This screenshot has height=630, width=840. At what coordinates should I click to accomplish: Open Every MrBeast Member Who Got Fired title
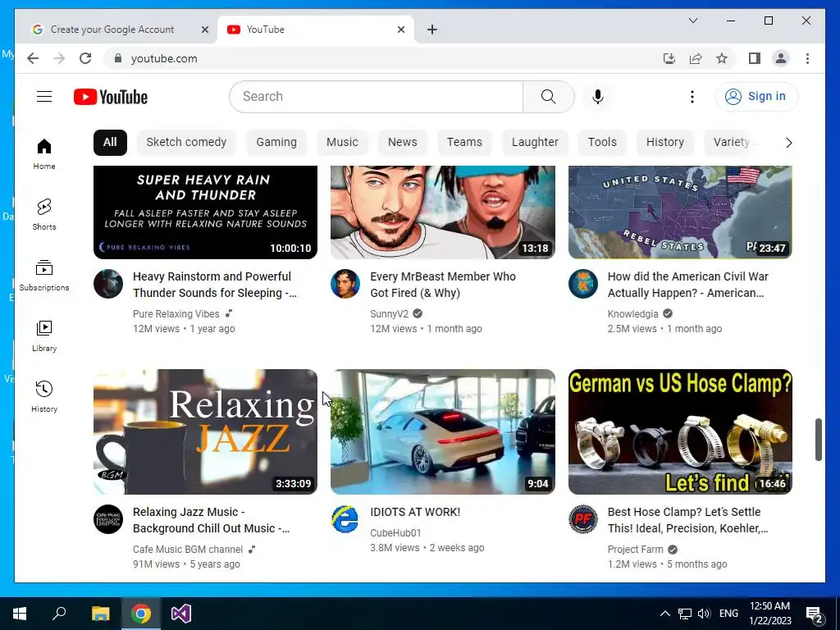tap(442, 285)
